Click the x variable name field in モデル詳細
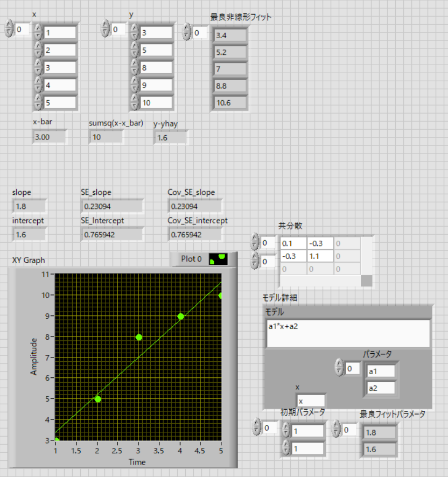This screenshot has height=477, width=448. pyautogui.click(x=311, y=401)
